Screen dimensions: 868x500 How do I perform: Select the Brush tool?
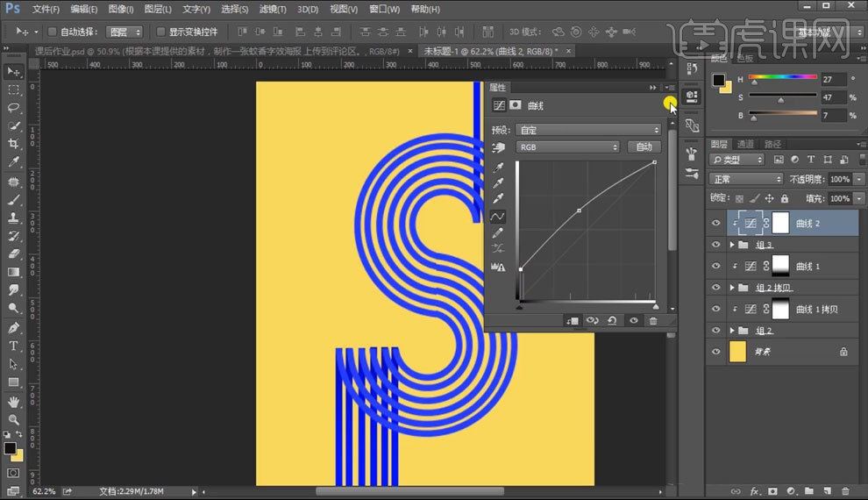(13, 199)
